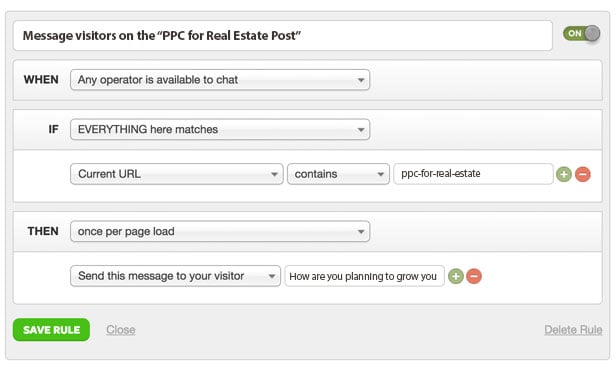The width and height of the screenshot is (616, 370).
Task: Open the once per page load dropdown
Action: pos(220,231)
